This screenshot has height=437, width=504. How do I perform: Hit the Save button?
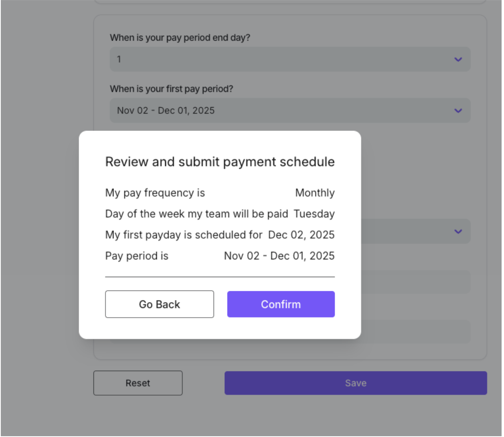coord(356,383)
